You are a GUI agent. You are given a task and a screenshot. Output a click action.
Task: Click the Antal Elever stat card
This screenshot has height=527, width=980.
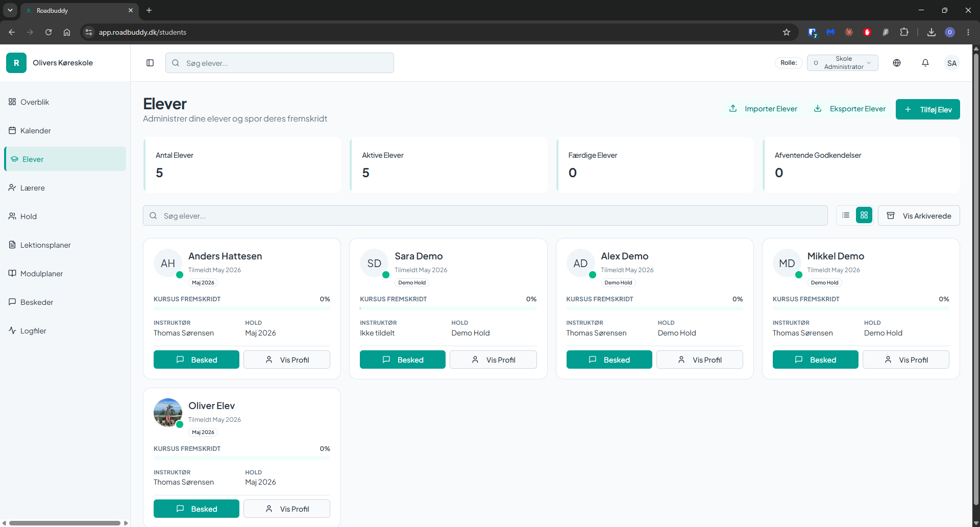242,165
